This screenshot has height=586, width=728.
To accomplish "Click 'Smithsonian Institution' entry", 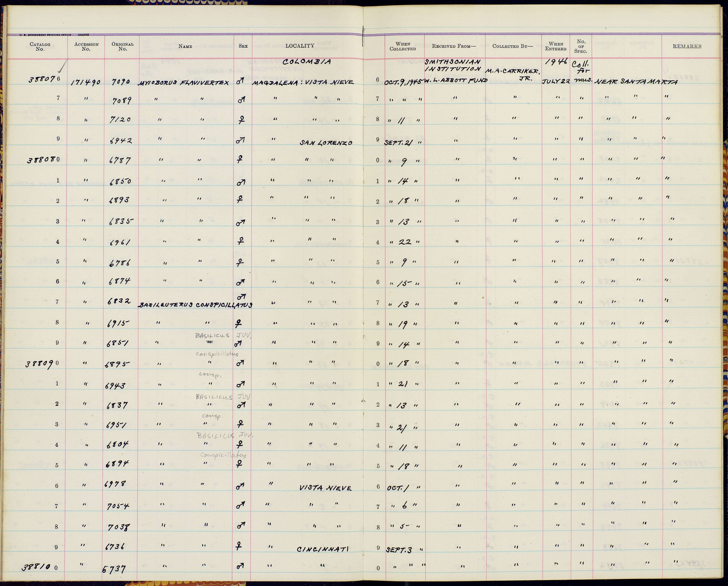I will tap(453, 65).
